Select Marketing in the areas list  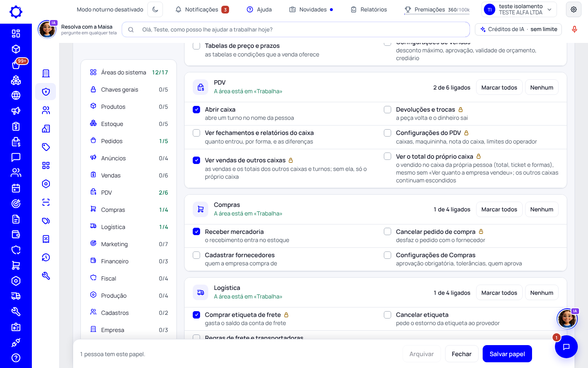click(x=129, y=244)
